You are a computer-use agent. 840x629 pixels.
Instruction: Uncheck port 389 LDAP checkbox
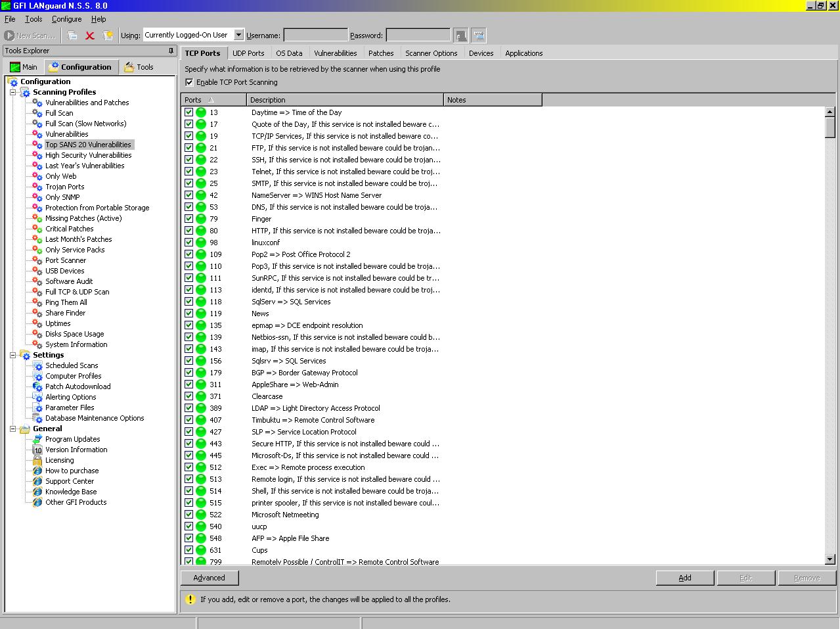[x=188, y=408]
